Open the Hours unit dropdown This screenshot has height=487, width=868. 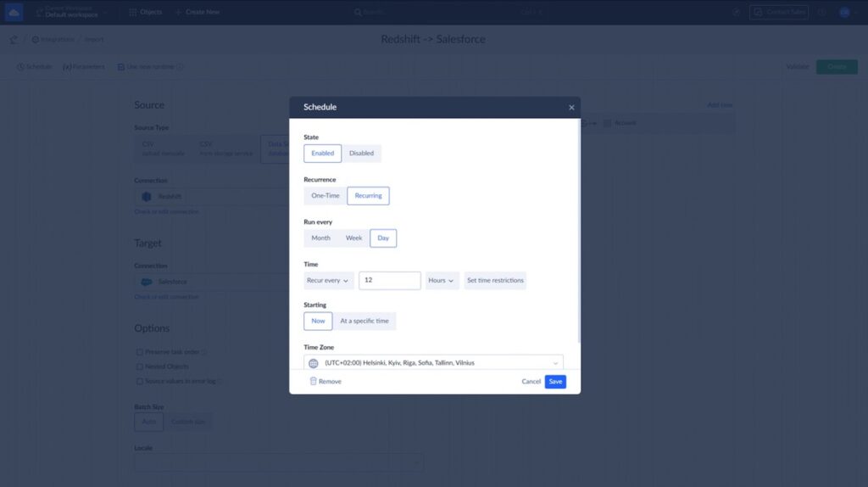442,280
